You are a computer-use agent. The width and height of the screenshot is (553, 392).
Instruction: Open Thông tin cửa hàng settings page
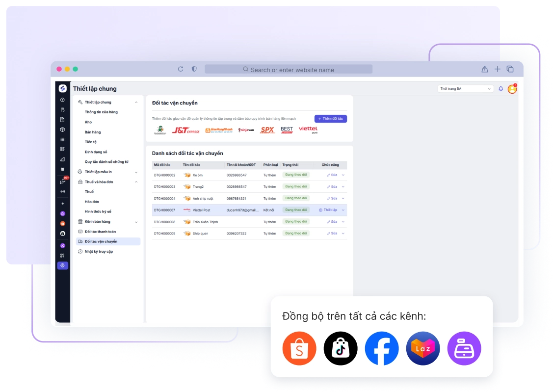(101, 112)
